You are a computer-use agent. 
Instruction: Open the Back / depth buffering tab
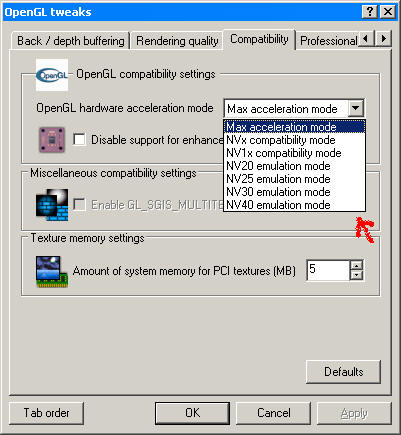[x=71, y=41]
